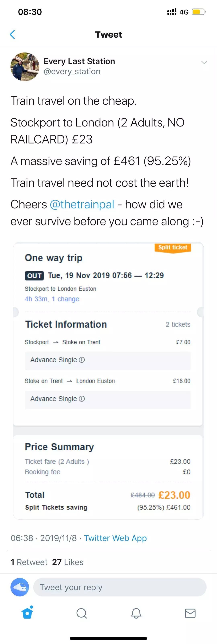Viewport: 217px width, 644px height.
Task: Open Every Last Station profile picture
Action: click(x=25, y=67)
